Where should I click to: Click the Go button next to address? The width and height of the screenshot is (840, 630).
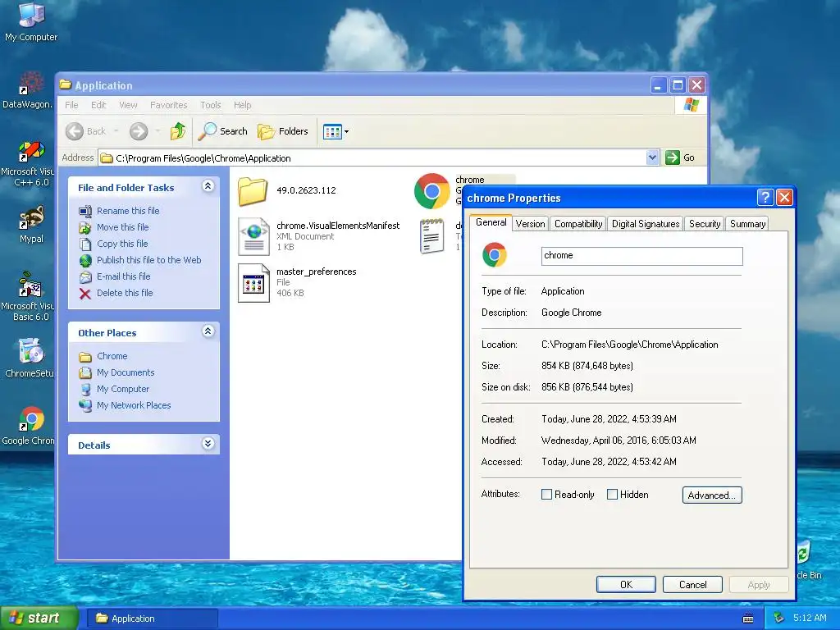(680, 157)
